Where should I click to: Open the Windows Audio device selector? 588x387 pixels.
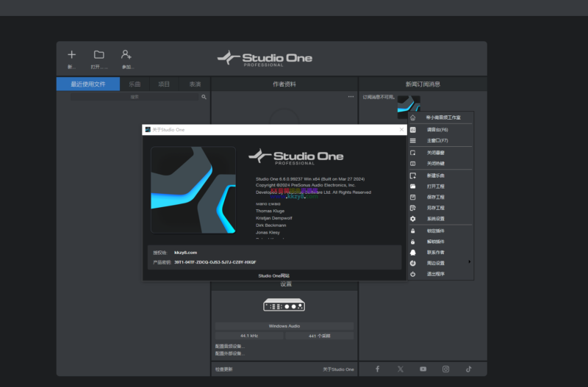coord(284,325)
